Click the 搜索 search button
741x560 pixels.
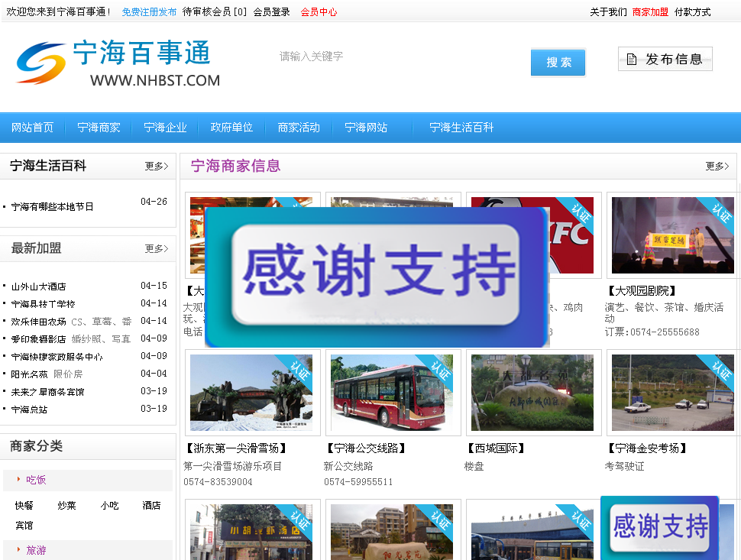[558, 63]
